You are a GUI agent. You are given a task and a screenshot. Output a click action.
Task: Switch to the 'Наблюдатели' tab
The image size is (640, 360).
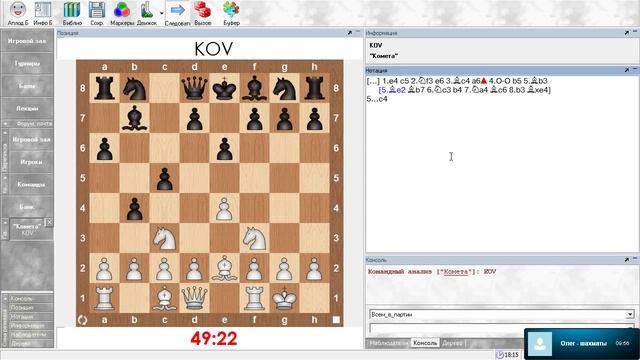pos(388,343)
